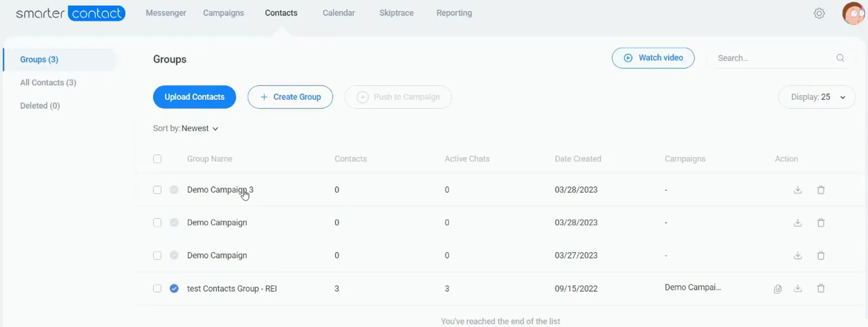Click Push to Campaign button
This screenshot has width=868, height=327.
pos(398,97)
